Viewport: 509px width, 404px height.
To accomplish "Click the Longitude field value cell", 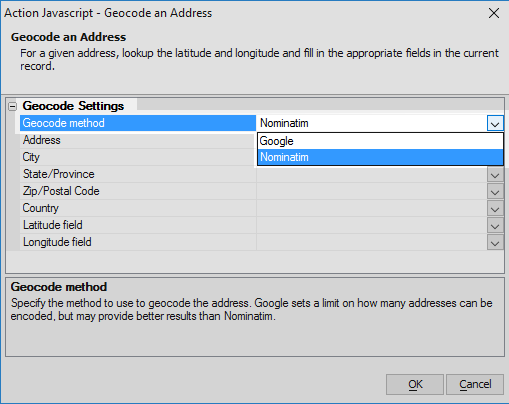I will pos(372,242).
